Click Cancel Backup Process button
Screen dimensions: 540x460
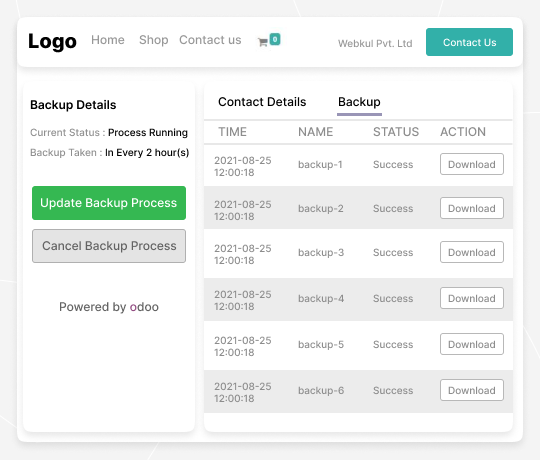pos(109,246)
